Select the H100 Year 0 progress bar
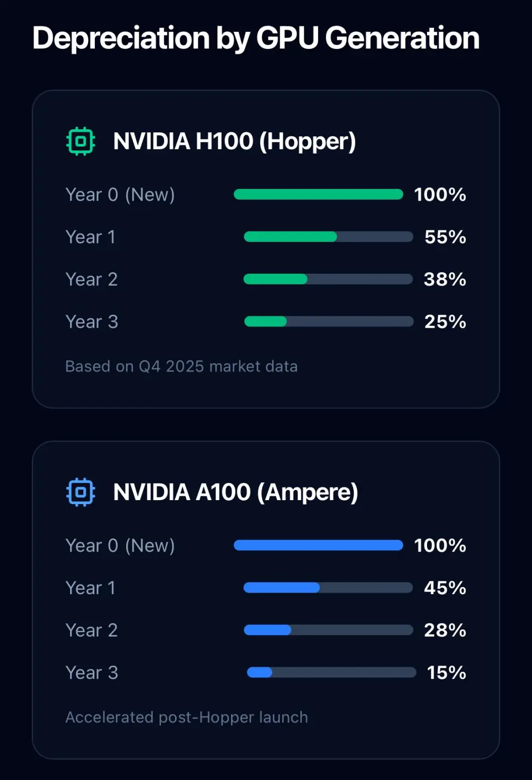Viewport: 532px width, 780px height. point(318,194)
